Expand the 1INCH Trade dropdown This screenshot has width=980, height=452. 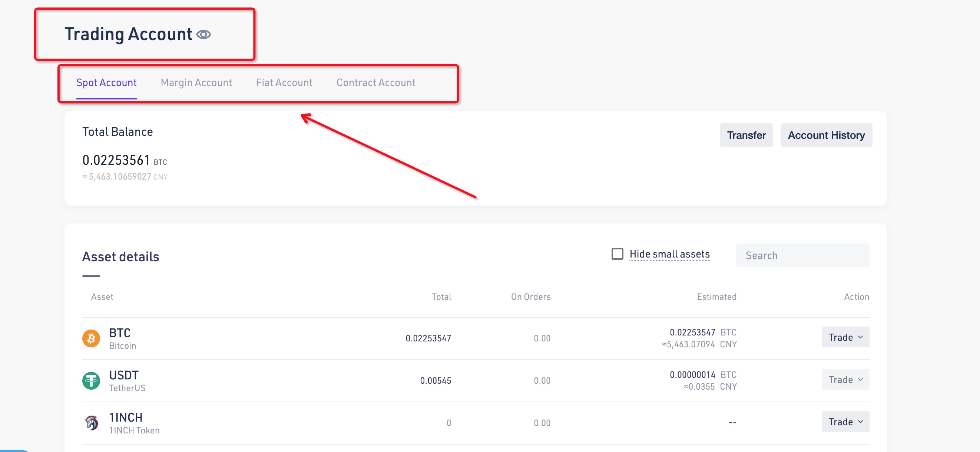click(x=845, y=422)
